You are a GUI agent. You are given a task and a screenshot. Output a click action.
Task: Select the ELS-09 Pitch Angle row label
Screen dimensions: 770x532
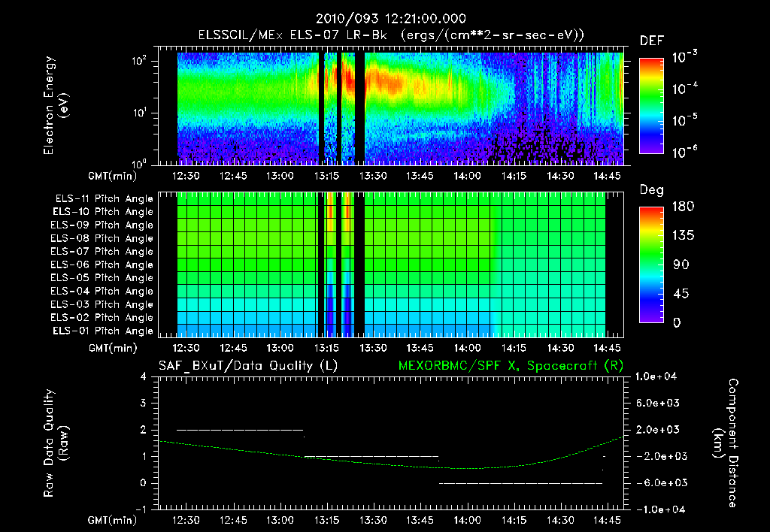coord(102,225)
